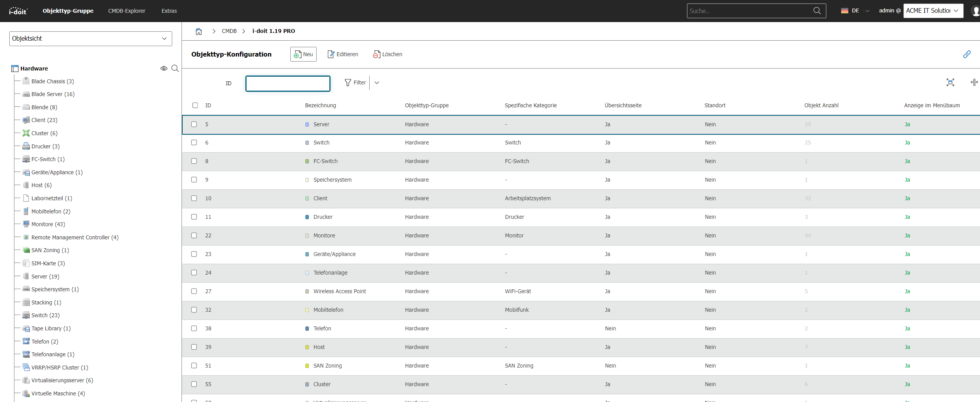
Task: Open the CMDB-Explorer menu
Action: [x=127, y=11]
